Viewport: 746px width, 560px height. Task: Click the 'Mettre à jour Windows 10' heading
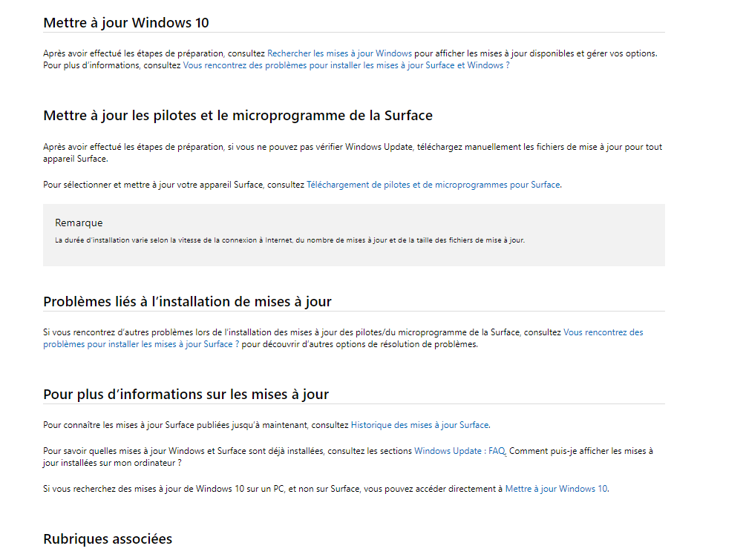pos(126,22)
